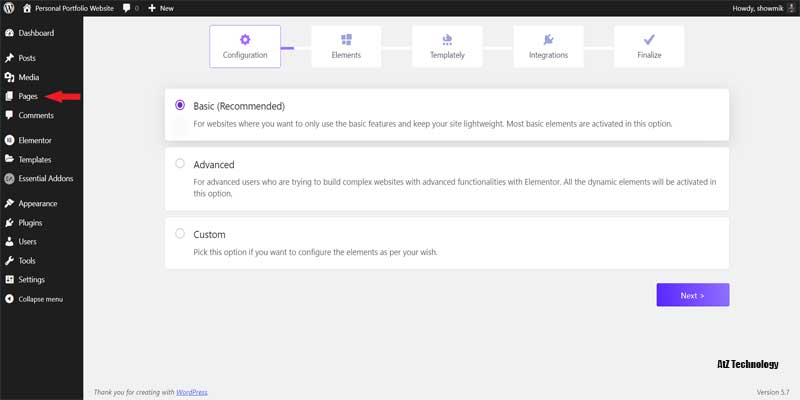
Task: Click the Elementor logo icon
Action: pos(9,140)
